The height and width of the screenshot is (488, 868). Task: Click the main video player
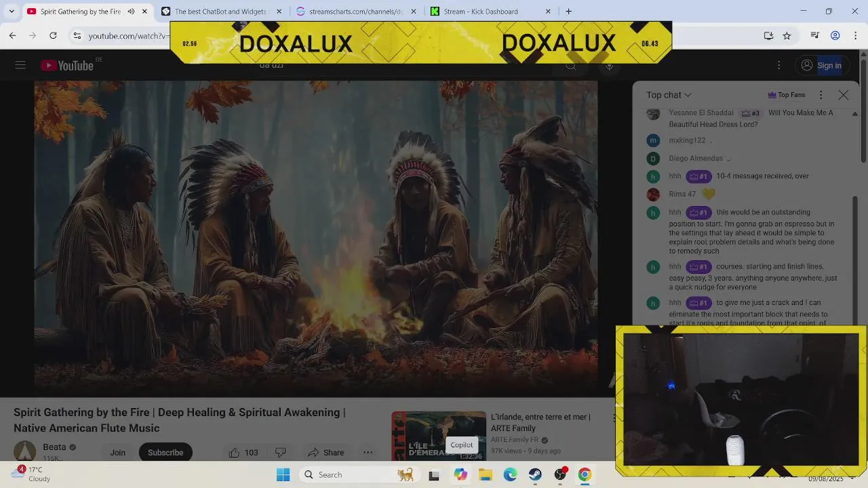(316, 239)
